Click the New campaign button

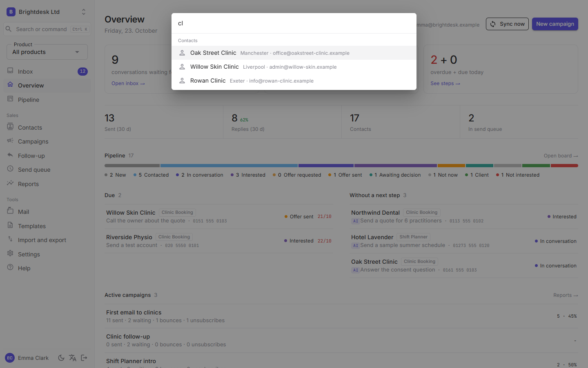(x=555, y=24)
